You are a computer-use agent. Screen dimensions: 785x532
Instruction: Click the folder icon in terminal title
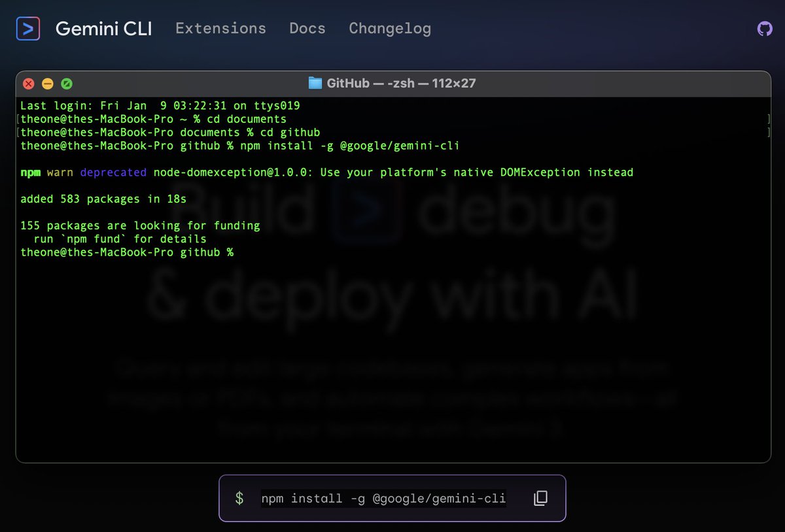tap(315, 83)
